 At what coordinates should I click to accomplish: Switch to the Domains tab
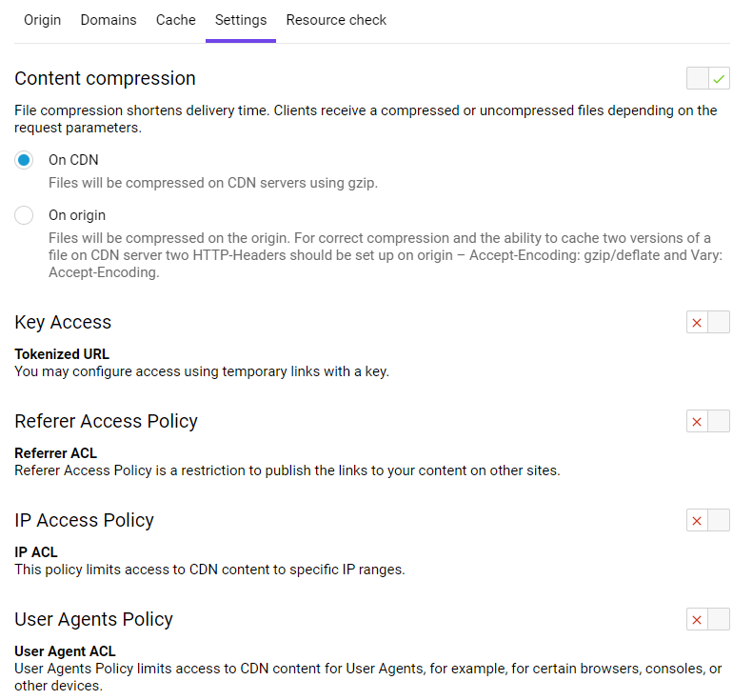point(109,20)
